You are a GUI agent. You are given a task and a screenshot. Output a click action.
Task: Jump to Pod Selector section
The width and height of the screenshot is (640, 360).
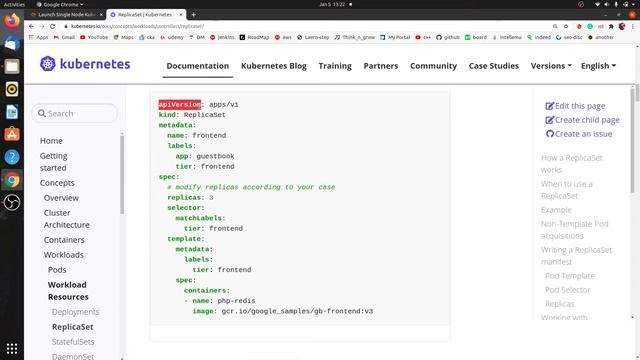(568, 290)
